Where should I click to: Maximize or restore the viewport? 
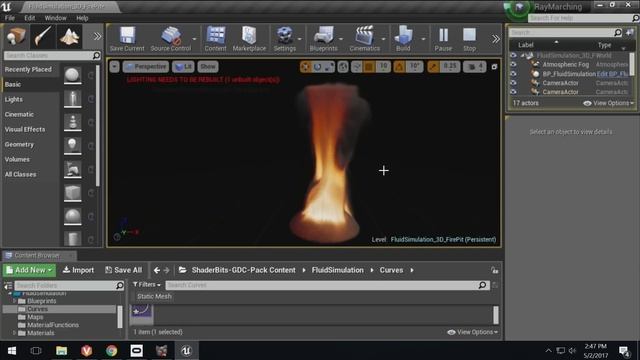[494, 67]
